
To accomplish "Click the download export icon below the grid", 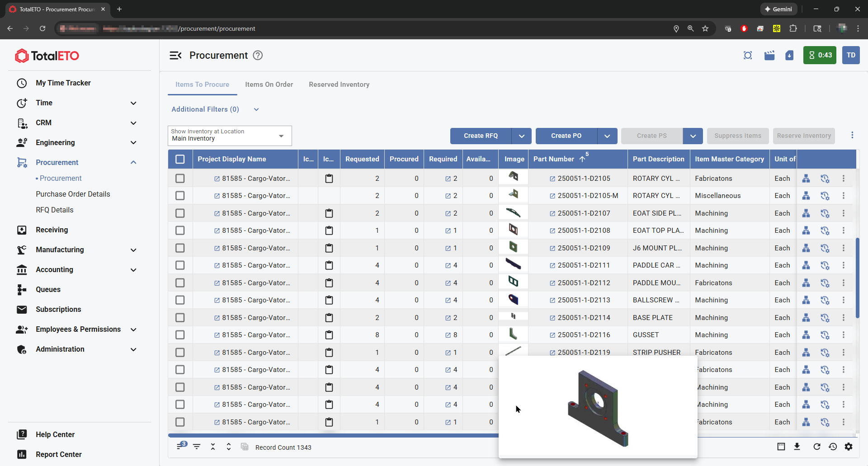I will 797,447.
